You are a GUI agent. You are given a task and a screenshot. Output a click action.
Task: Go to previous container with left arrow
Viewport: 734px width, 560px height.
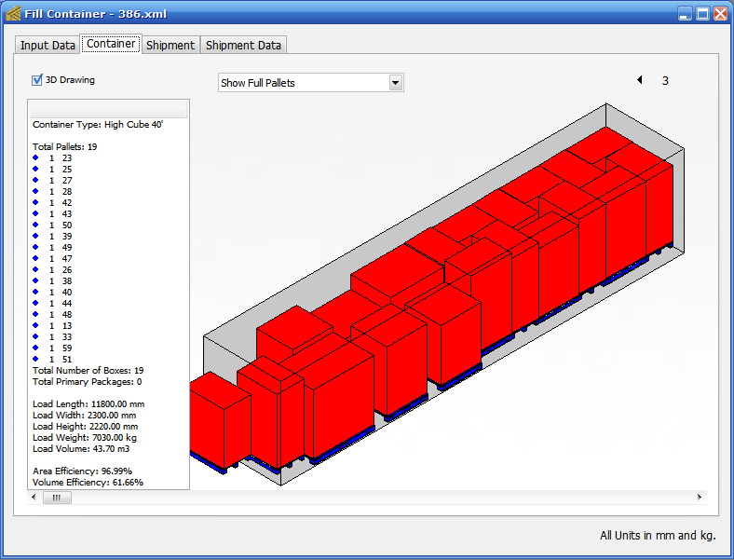pyautogui.click(x=639, y=80)
